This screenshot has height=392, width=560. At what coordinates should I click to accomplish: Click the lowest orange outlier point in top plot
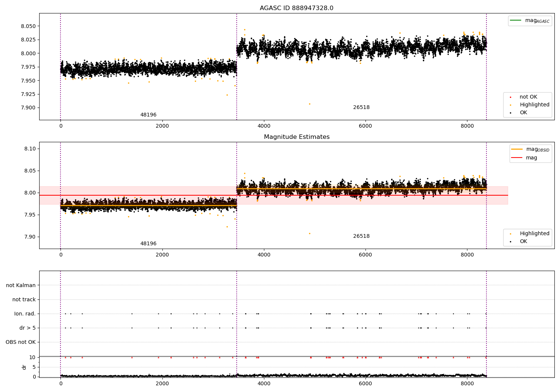[309, 104]
